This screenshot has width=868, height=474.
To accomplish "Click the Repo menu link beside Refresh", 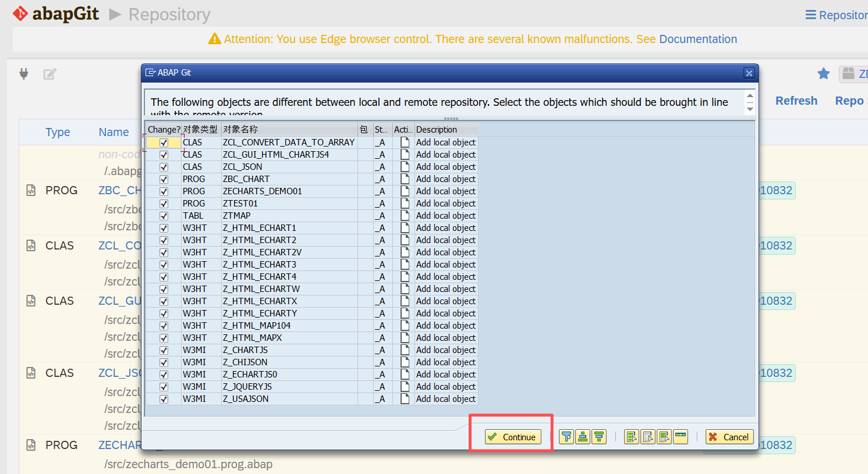I will click(x=850, y=101).
